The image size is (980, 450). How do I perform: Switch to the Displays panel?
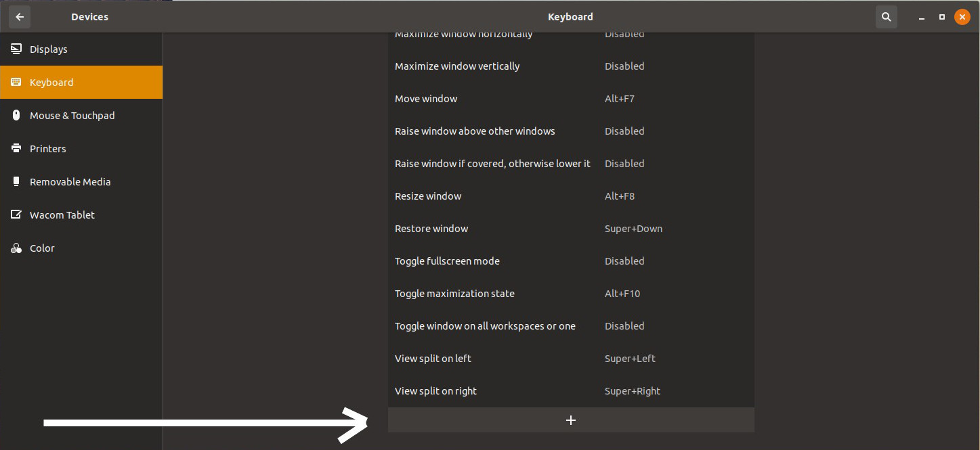pyautogui.click(x=49, y=49)
